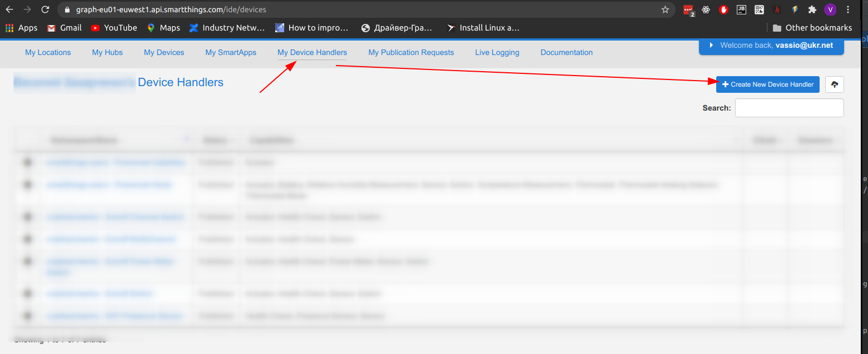This screenshot has width=868, height=354.
Task: Open My Device Handlers tab
Action: (x=312, y=52)
